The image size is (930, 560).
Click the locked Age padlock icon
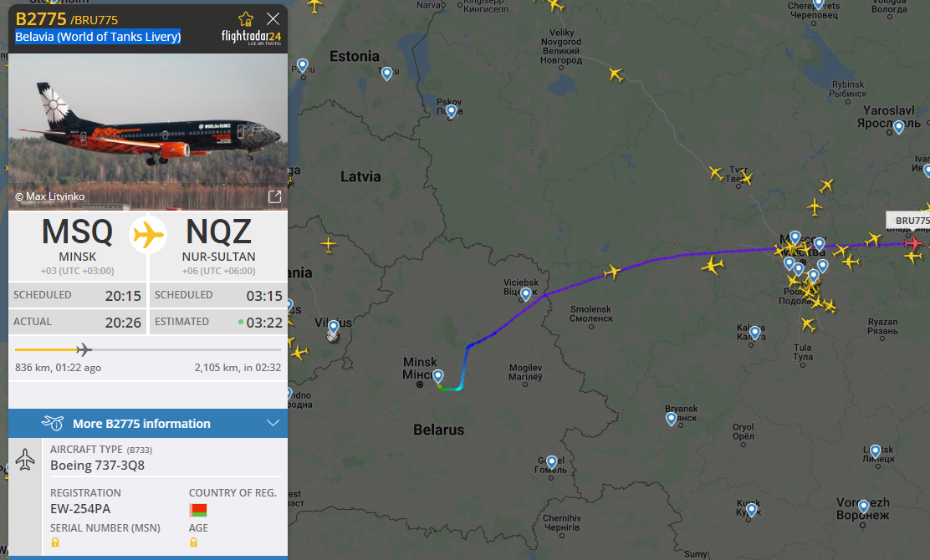(x=193, y=542)
